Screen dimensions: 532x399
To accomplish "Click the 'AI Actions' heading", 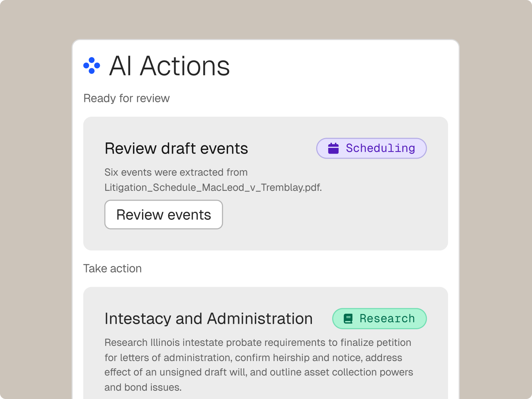I will [170, 66].
